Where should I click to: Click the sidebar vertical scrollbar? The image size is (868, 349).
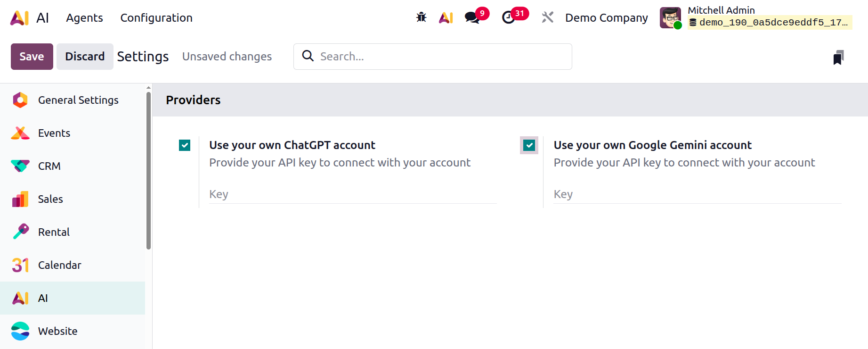[148, 170]
